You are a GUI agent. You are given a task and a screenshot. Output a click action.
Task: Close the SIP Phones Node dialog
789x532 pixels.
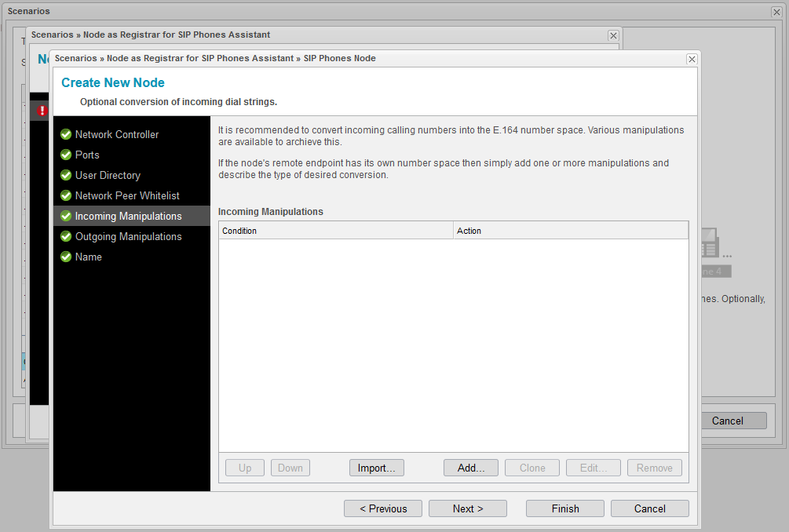click(692, 59)
